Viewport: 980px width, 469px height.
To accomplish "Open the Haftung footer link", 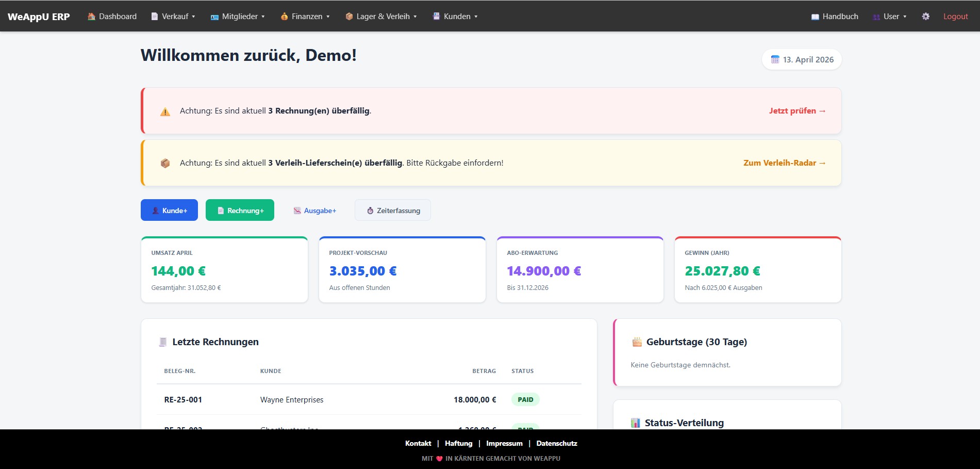I will 458,443.
